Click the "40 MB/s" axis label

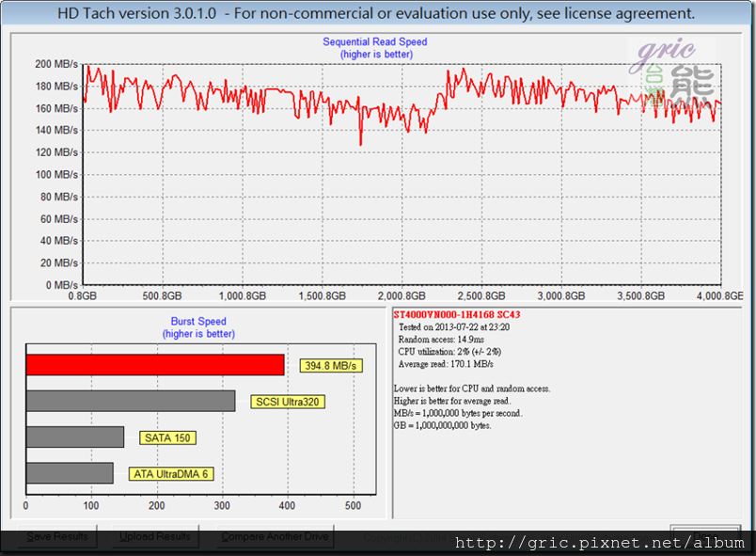[59, 241]
